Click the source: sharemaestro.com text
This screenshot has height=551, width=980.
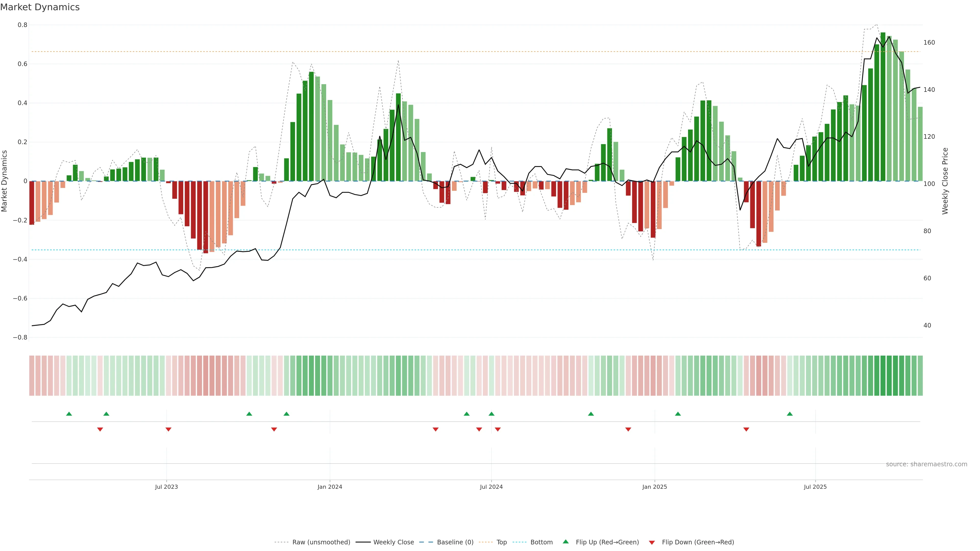(926, 464)
